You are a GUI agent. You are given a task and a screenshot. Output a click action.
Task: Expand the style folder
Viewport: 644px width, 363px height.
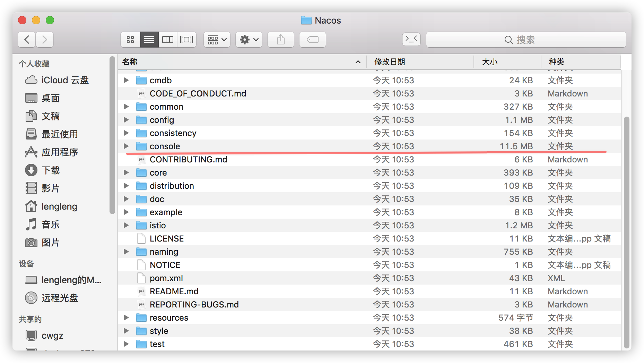tap(126, 331)
